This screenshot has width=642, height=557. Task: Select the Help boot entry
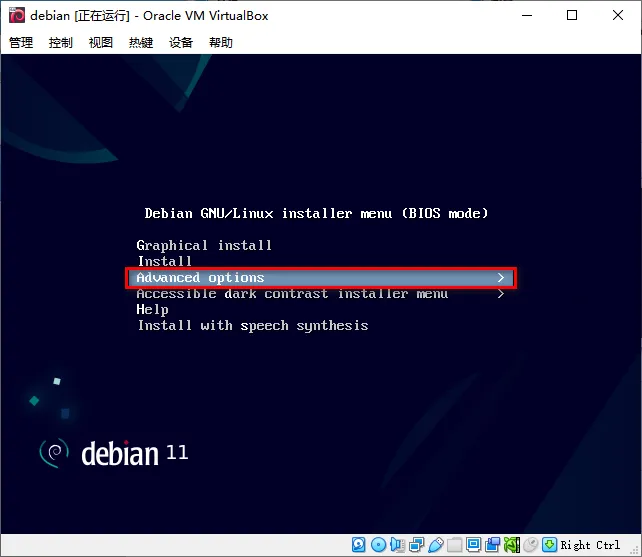[152, 310]
